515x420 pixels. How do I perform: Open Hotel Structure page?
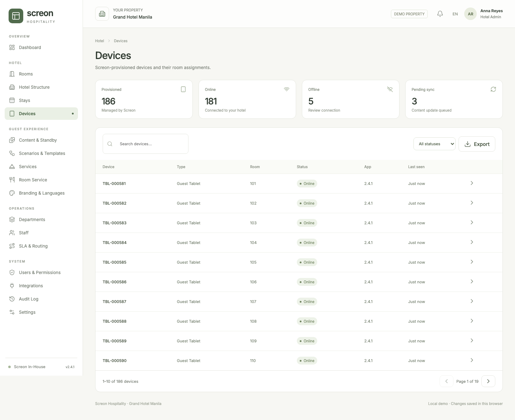pyautogui.click(x=41, y=87)
